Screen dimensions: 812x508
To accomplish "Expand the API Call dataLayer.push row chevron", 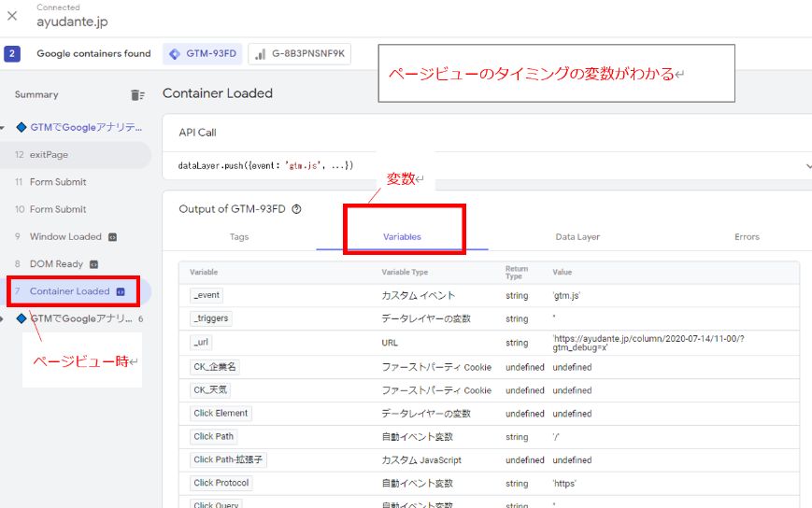I will [x=808, y=166].
